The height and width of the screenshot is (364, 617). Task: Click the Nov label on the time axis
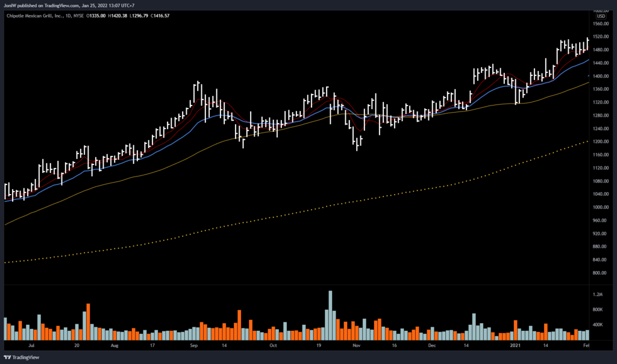(356, 347)
